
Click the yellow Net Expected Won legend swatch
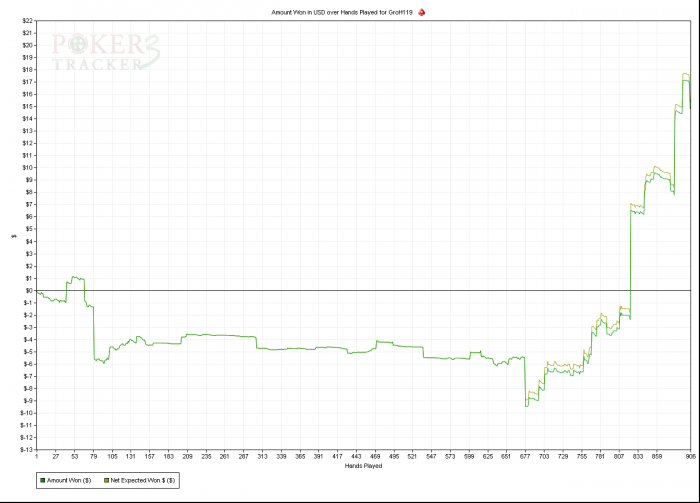[x=106, y=480]
